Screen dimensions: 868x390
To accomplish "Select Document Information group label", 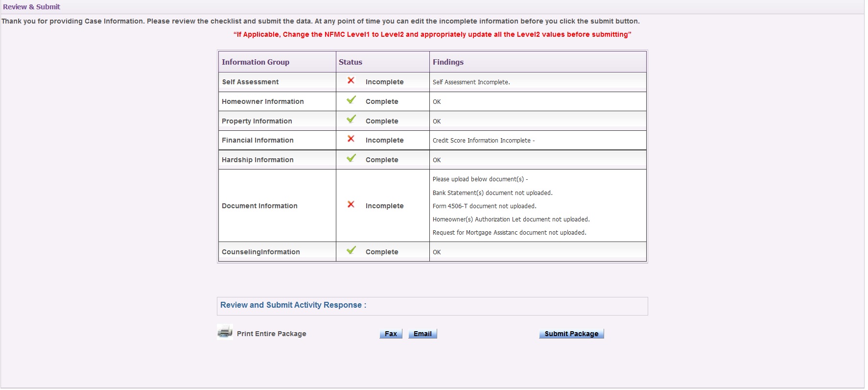I will pos(259,206).
